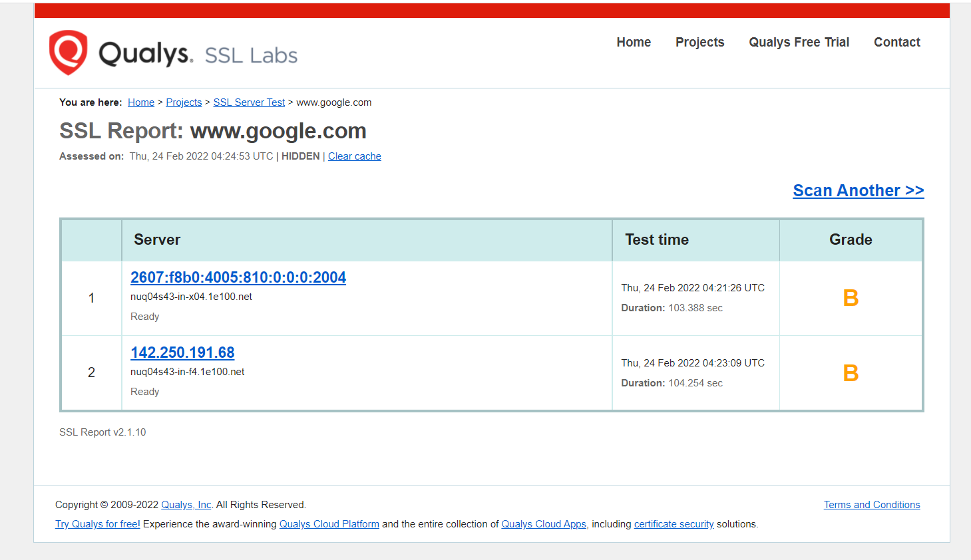
Task: Open the Qualys Free Trial page
Action: click(799, 42)
